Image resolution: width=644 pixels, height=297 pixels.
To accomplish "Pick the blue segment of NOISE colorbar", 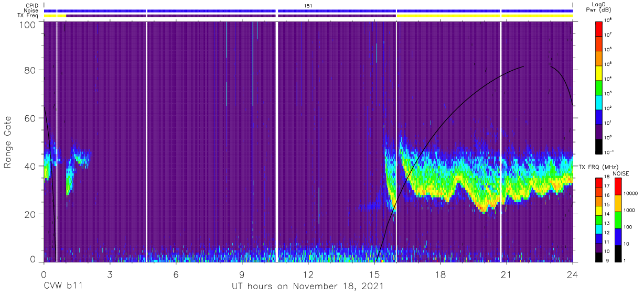I will point(618,237).
